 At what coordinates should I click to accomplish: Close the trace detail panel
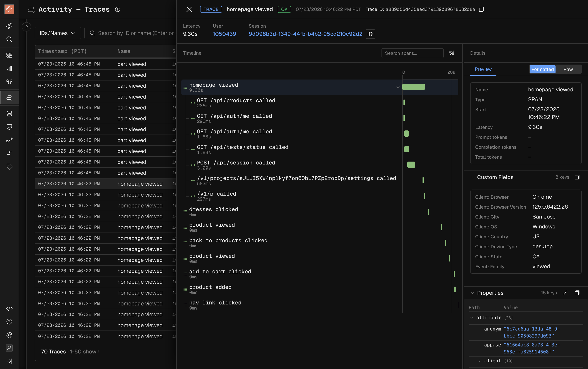pyautogui.click(x=189, y=9)
